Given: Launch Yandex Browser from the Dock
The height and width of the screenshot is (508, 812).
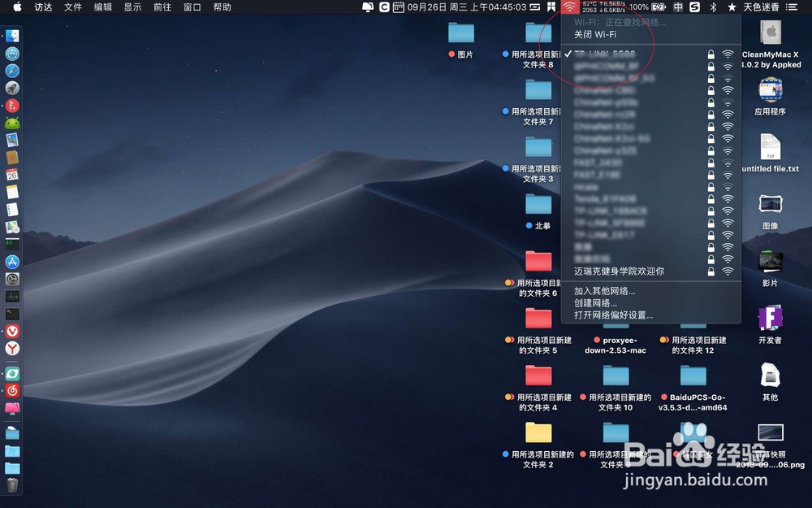Looking at the screenshot, I should 12,348.
